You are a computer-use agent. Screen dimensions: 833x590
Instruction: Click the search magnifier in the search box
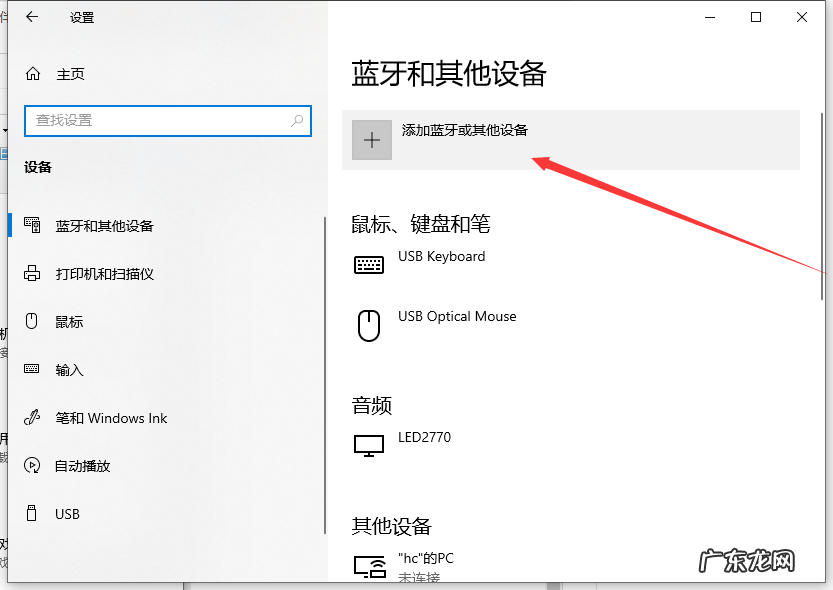pyautogui.click(x=296, y=120)
